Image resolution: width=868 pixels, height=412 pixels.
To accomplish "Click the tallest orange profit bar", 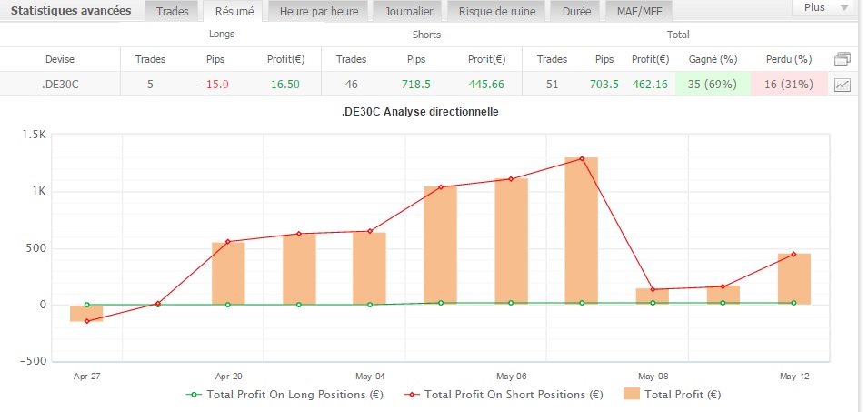I will [x=582, y=232].
